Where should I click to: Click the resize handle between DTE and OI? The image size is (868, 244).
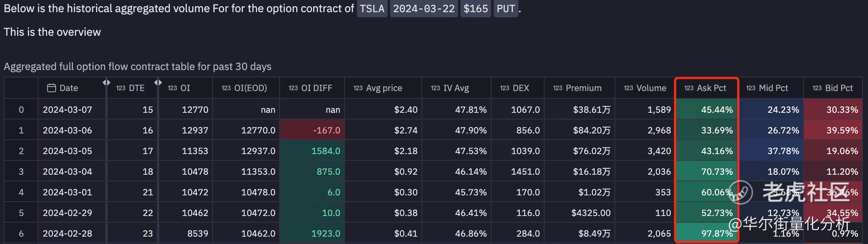pos(158,83)
